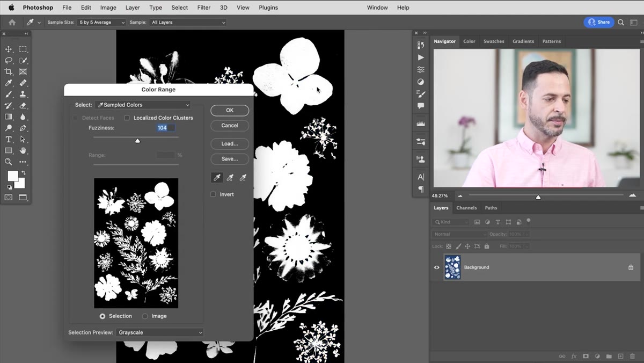Viewport: 644px width, 363px height.
Task: Open the tool preset picker arrow
Action: pyautogui.click(x=39, y=23)
